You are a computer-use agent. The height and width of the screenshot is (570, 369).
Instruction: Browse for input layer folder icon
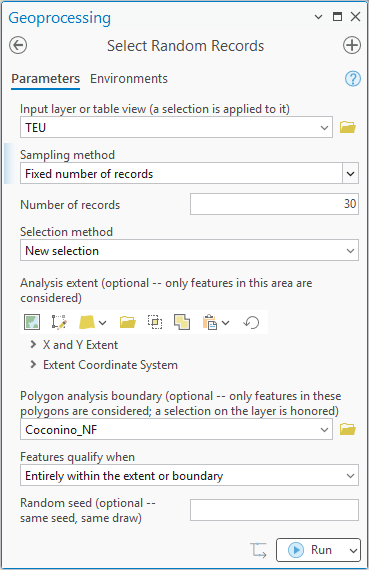click(348, 127)
